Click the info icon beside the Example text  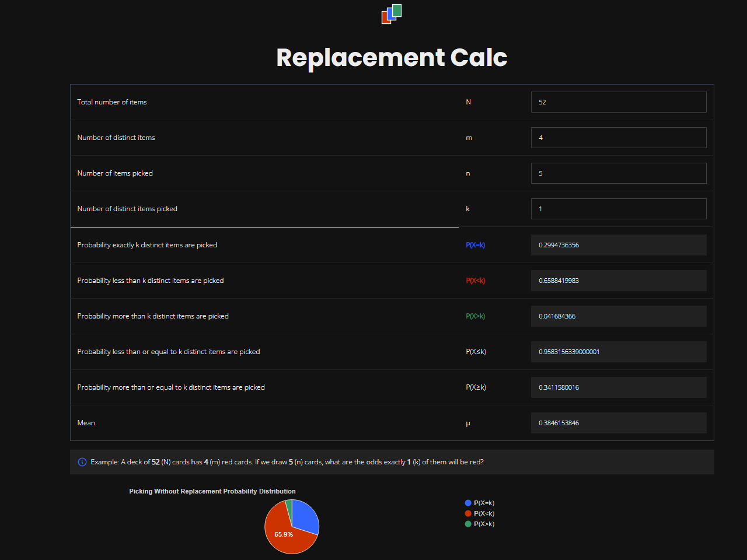click(x=82, y=462)
